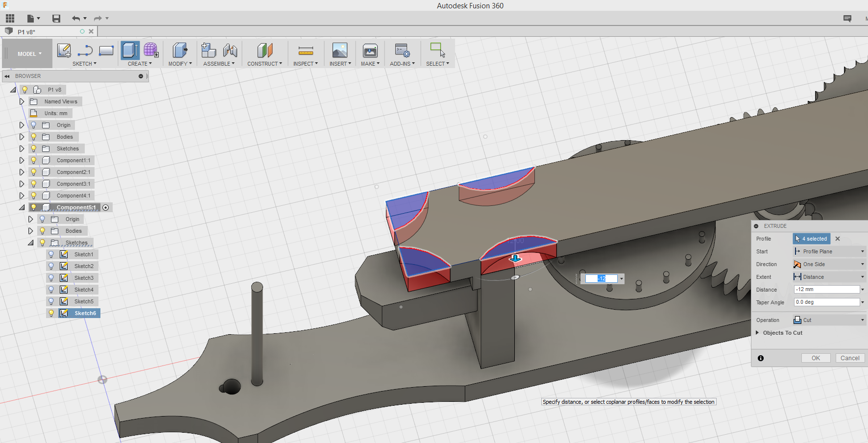Screen dimensions: 868x443
Task: Select the Insert image icon
Action: pyautogui.click(x=339, y=50)
